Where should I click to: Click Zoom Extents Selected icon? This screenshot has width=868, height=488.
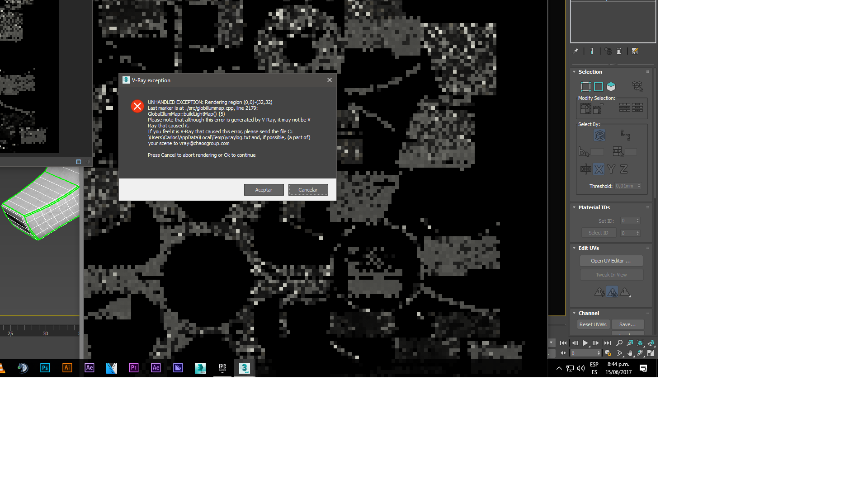(640, 343)
